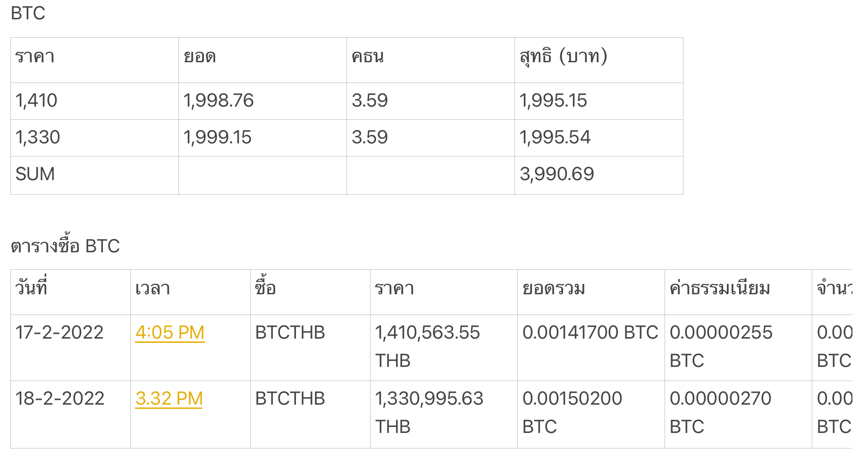Select the 3,990.69 SUM total cell

[598, 175]
